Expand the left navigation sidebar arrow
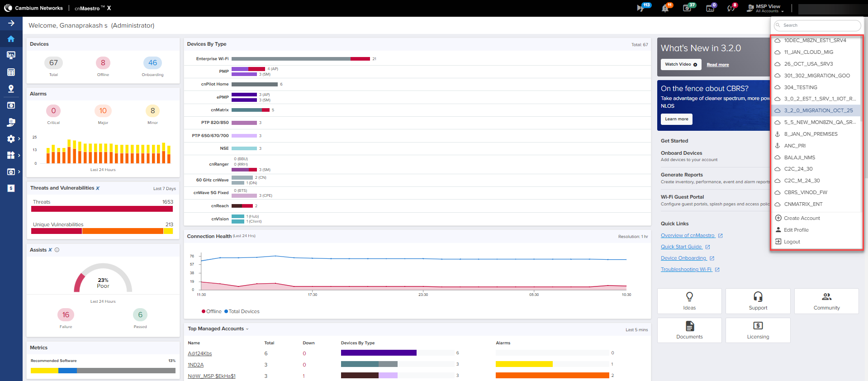 (11, 23)
